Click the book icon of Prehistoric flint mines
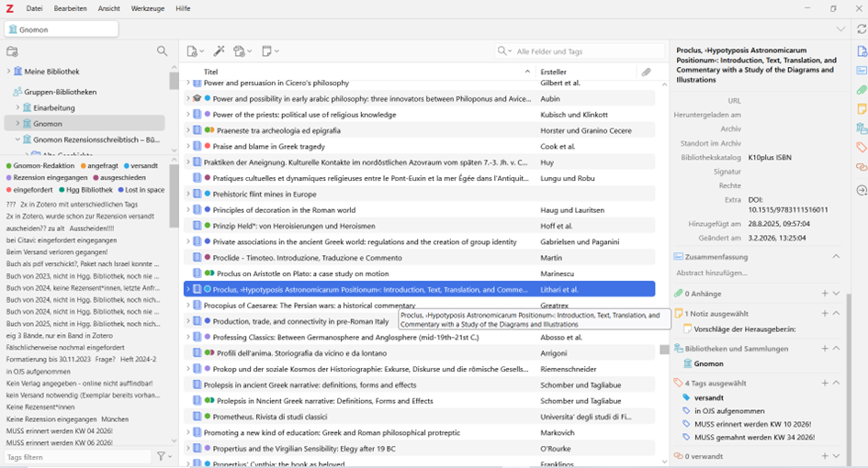 197,195
